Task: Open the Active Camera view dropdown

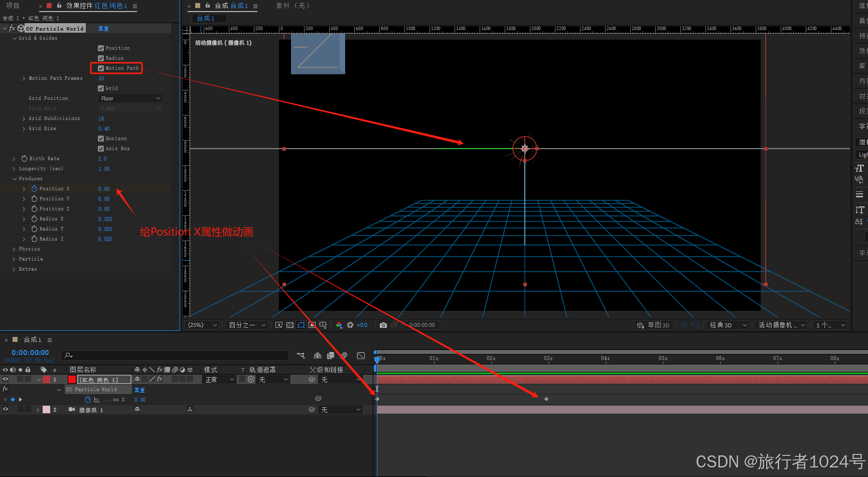Action: point(781,325)
